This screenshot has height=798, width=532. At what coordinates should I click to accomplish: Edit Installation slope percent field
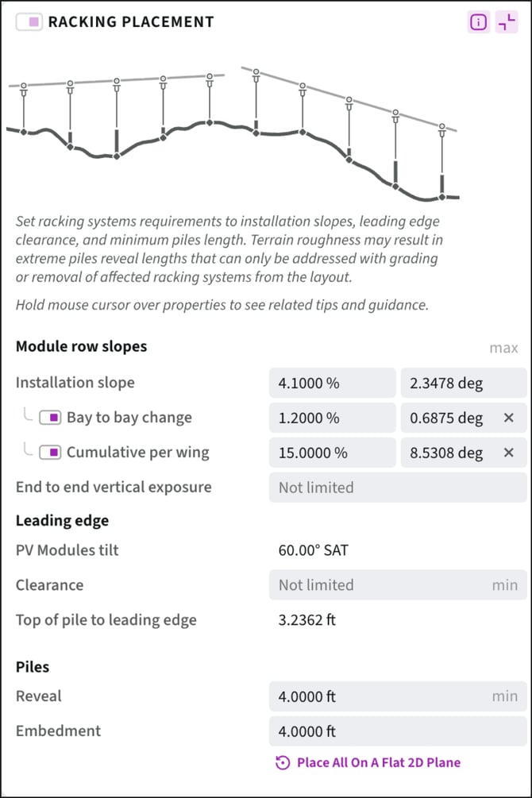pyautogui.click(x=332, y=383)
